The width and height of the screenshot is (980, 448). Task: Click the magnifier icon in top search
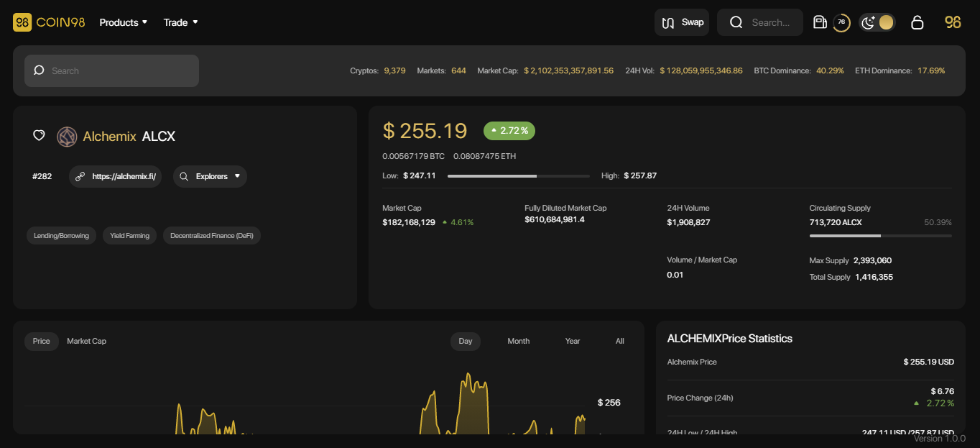click(736, 22)
